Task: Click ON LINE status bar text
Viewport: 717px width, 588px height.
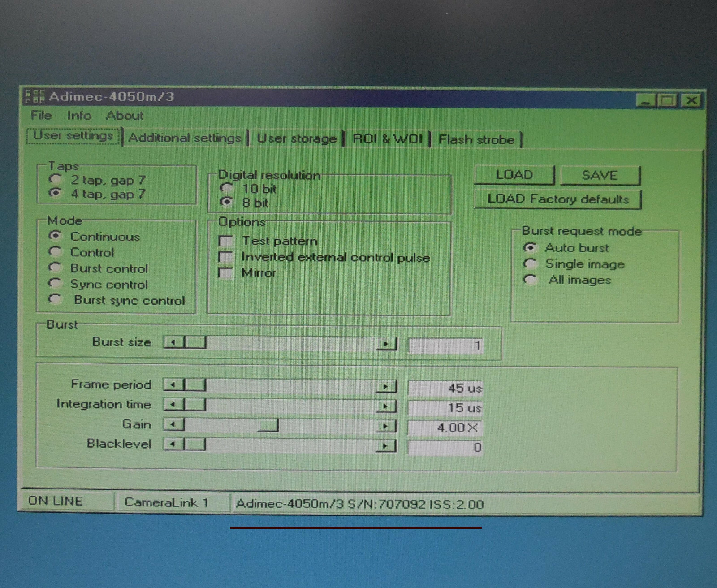Action: [56, 501]
